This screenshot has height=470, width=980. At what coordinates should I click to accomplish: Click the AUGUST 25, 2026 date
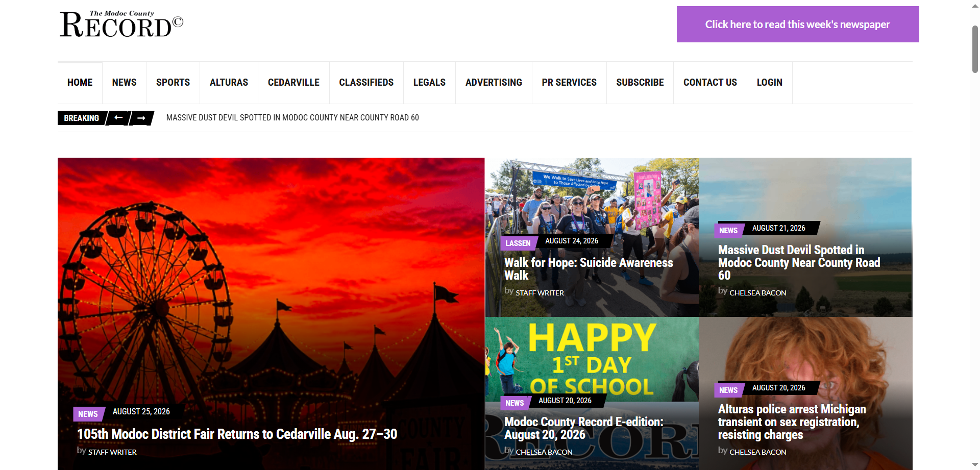coord(141,412)
